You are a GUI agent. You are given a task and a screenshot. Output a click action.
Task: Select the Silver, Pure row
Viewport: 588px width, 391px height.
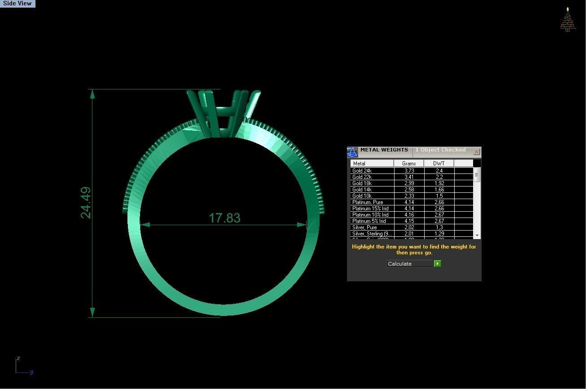tap(412, 227)
